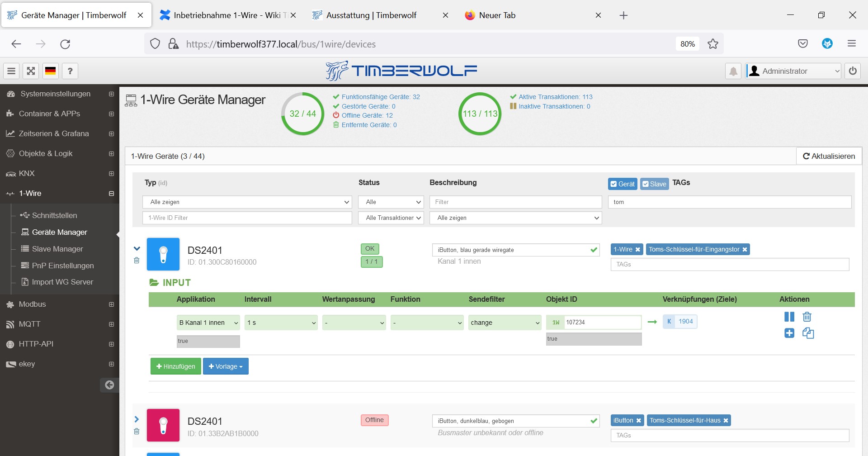
Task: Delete offline DS2401 device via trash icon
Action: point(137,432)
